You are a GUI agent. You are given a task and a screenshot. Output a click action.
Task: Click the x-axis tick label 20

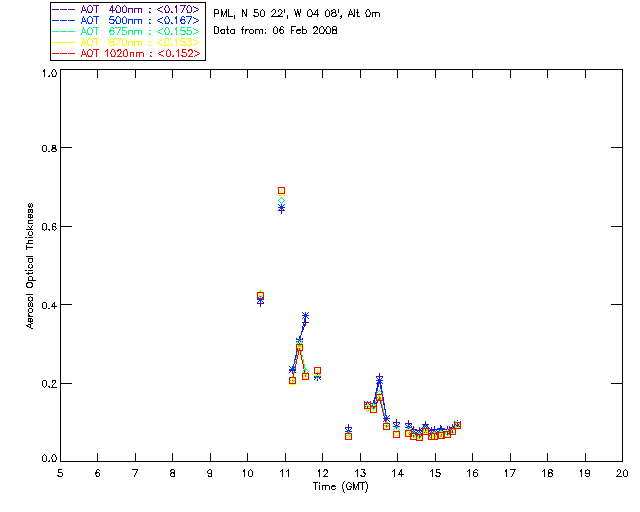coord(622,473)
